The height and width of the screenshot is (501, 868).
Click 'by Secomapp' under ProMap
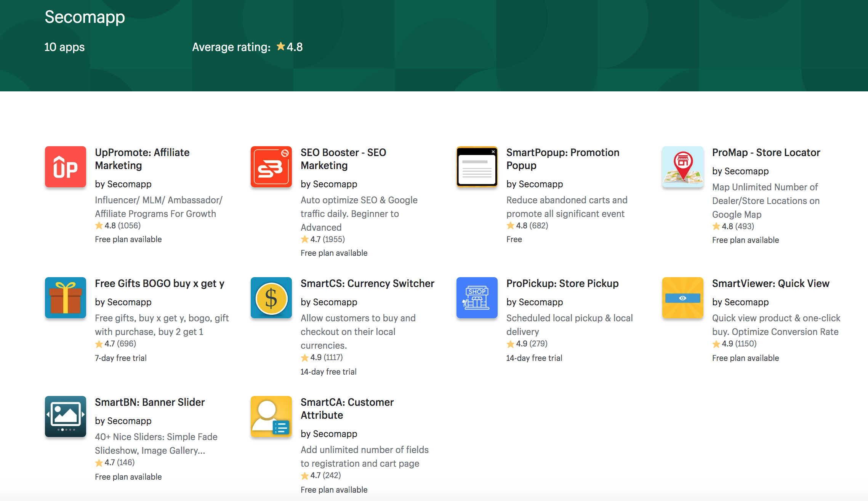pyautogui.click(x=740, y=171)
